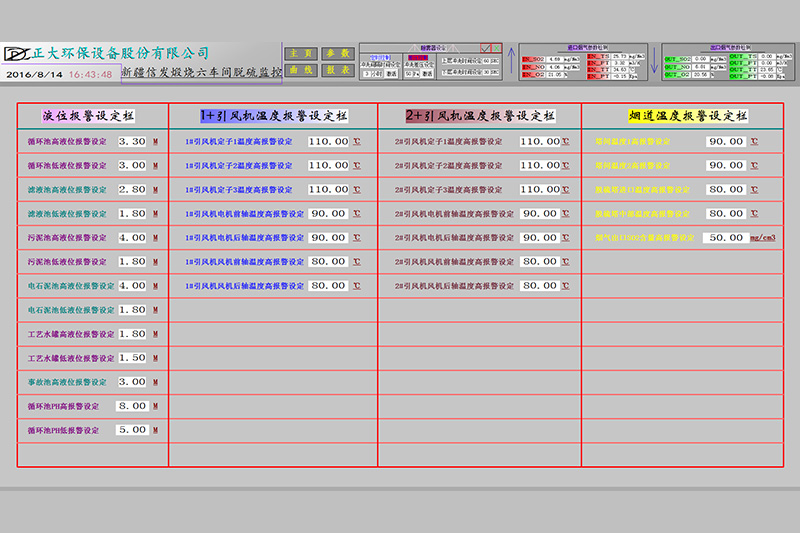Click the IN_O2 red tag label
The height and width of the screenshot is (533, 800).
(534, 74)
